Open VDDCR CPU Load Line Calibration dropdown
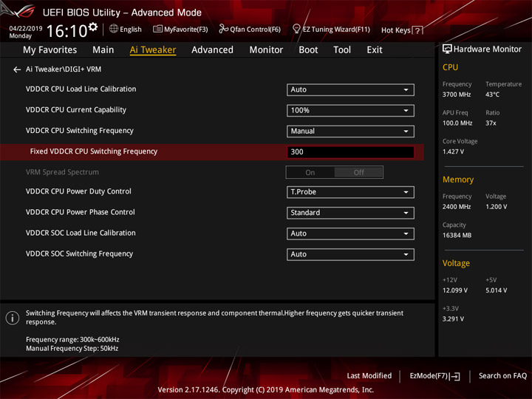Image resolution: width=532 pixels, height=399 pixels. [x=350, y=90]
